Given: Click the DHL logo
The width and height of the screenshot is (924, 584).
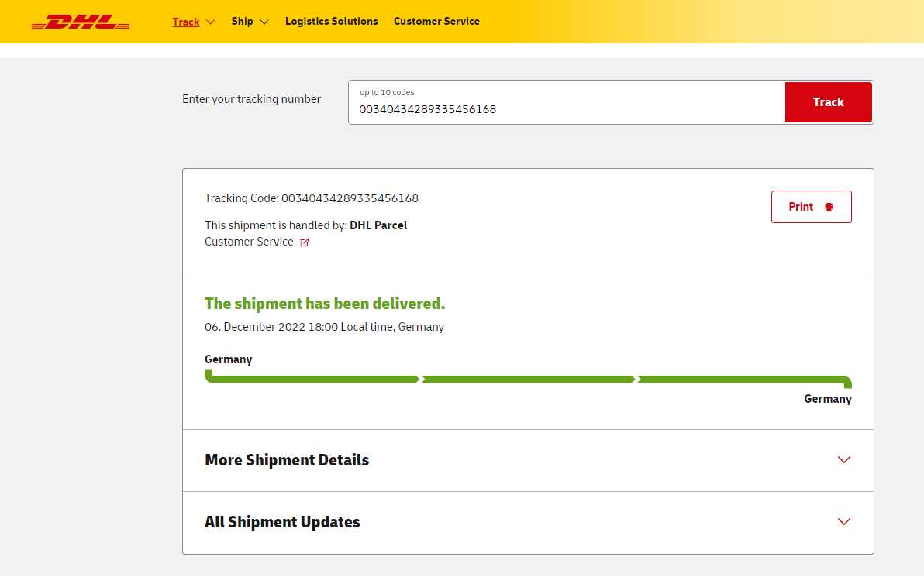Looking at the screenshot, I should click(x=81, y=22).
